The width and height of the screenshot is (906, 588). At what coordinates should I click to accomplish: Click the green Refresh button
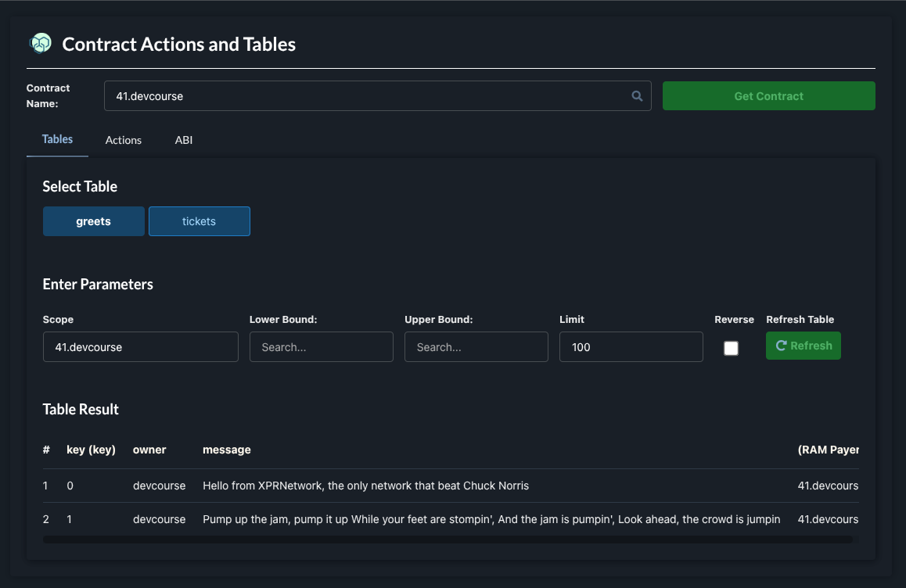coord(803,346)
